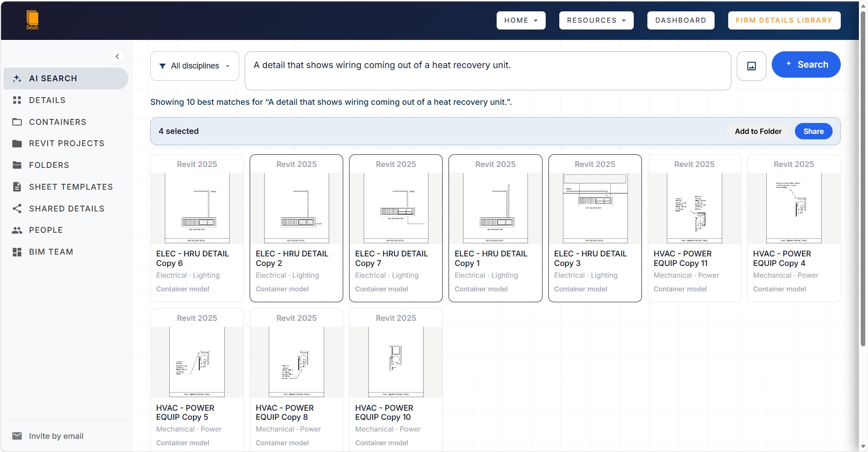
Task: Click the AI Search sparkle icon
Action: coord(17,79)
